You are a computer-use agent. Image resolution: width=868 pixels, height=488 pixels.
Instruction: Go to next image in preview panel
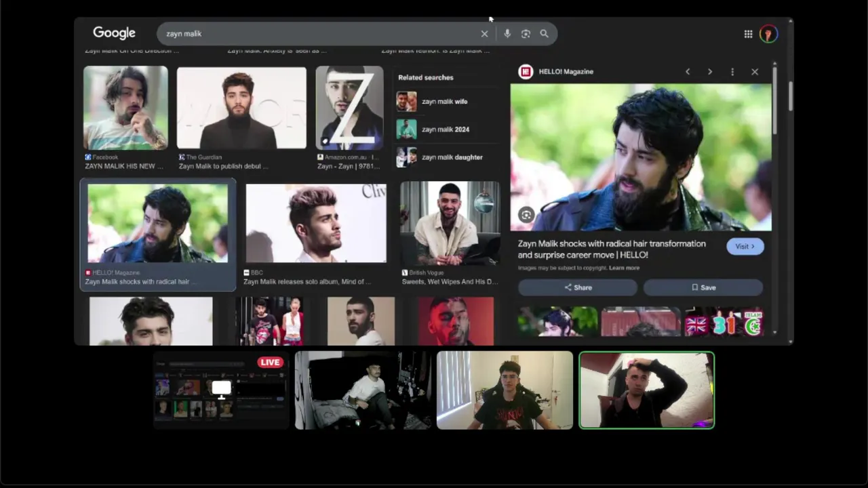coord(710,72)
